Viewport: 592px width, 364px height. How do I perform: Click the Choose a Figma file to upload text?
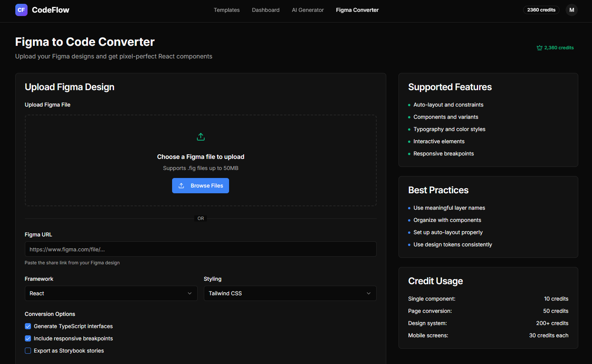[201, 157]
